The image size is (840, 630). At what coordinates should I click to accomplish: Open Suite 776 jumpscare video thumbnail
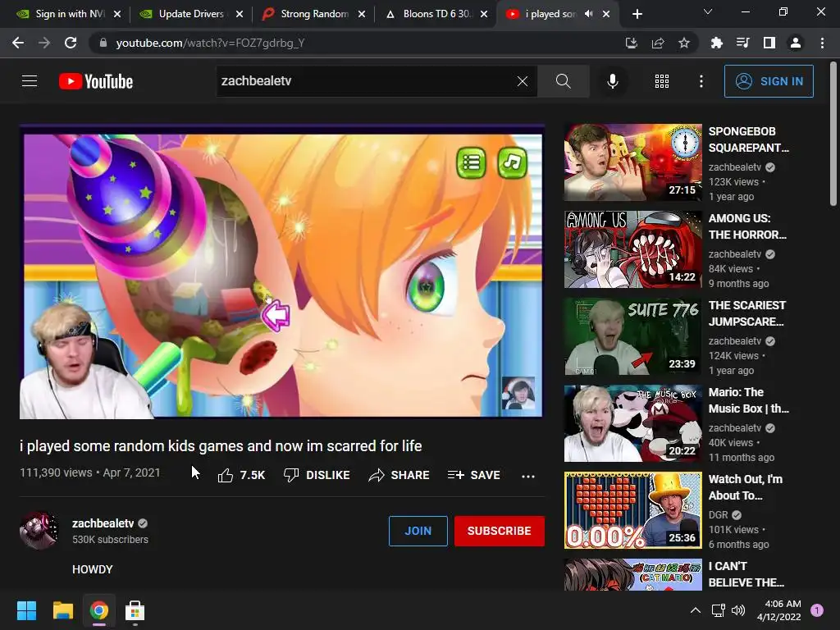pyautogui.click(x=632, y=336)
